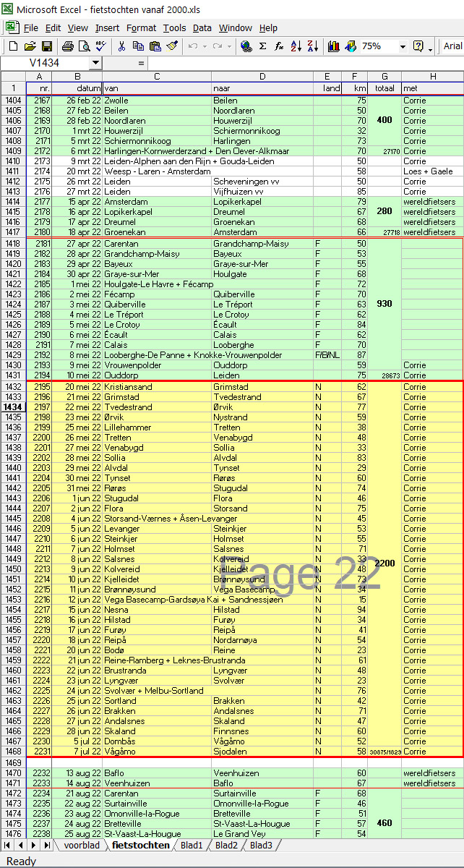This screenshot has height=868, width=464.
Task: Open the File menu
Action: pos(31,27)
